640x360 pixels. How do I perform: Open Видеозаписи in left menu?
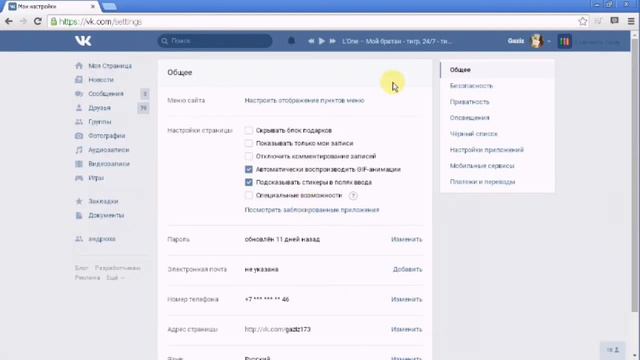109,164
